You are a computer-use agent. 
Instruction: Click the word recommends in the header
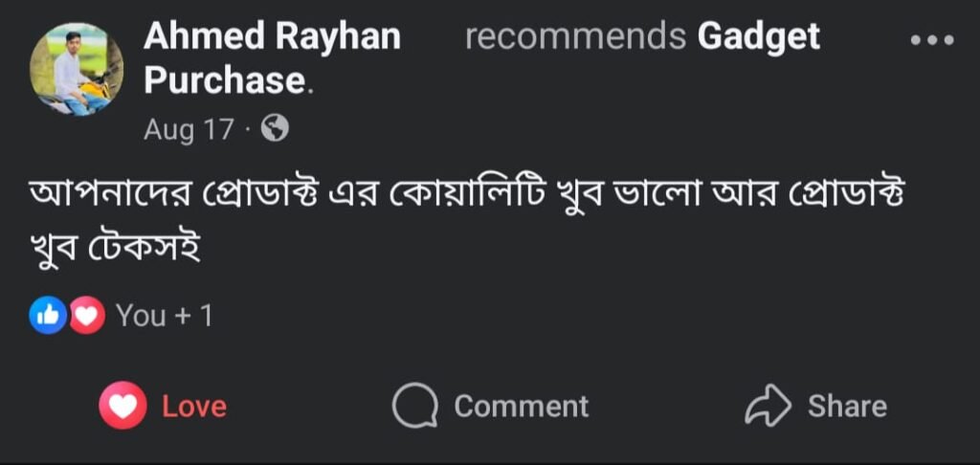click(x=575, y=37)
